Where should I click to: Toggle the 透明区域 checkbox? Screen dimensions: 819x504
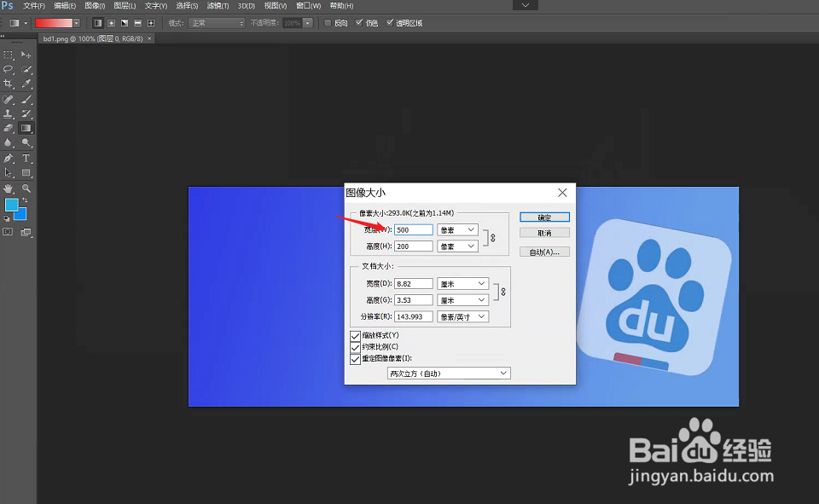(x=390, y=23)
